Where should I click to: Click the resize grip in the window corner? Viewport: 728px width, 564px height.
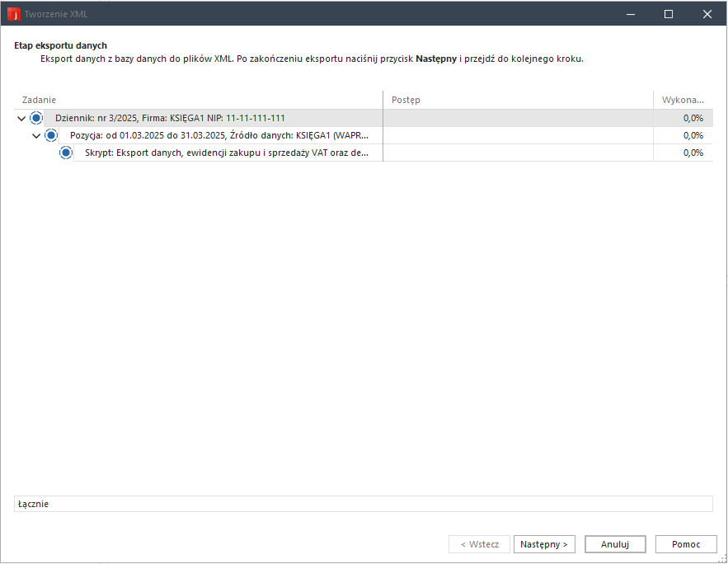coord(721,558)
